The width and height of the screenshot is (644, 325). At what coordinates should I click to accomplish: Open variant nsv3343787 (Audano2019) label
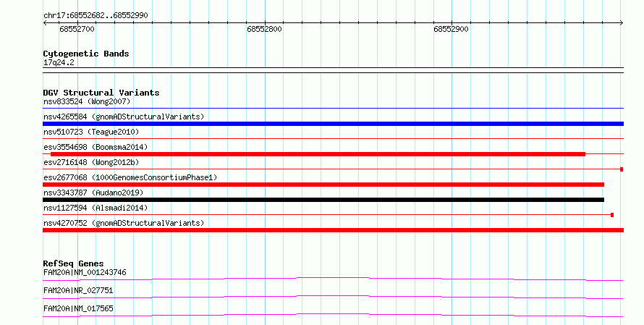pos(93,193)
